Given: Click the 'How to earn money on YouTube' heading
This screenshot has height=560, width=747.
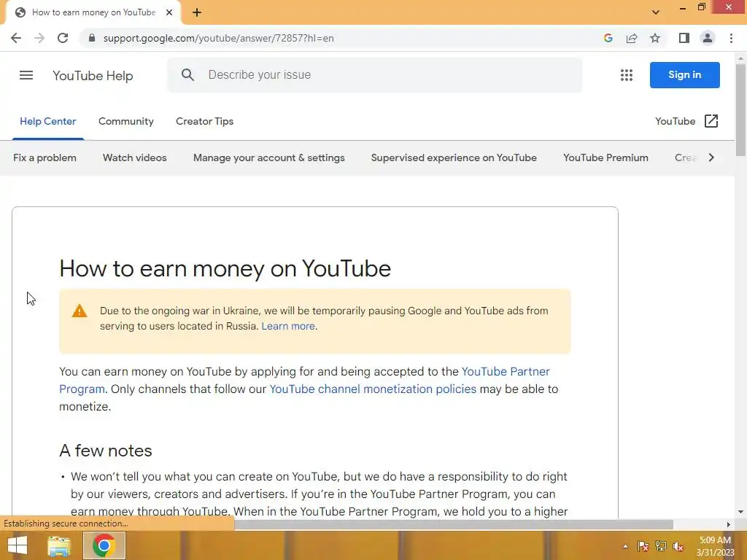Looking at the screenshot, I should (x=225, y=268).
